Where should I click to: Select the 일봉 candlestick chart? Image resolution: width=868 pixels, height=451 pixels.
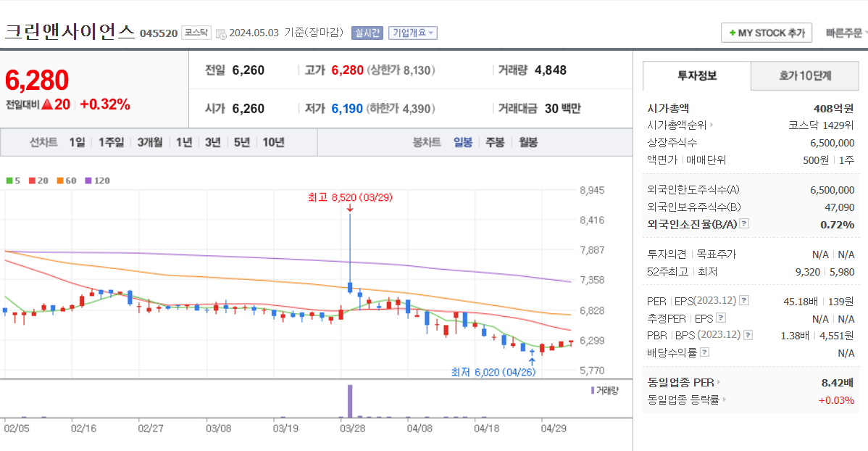tap(463, 142)
